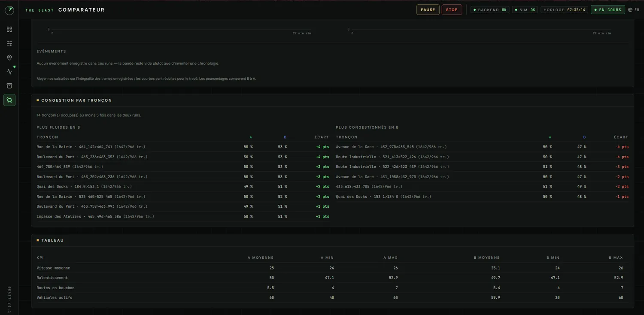Click B MOYENNE value 49.7 for Ralentissement

[495, 278]
